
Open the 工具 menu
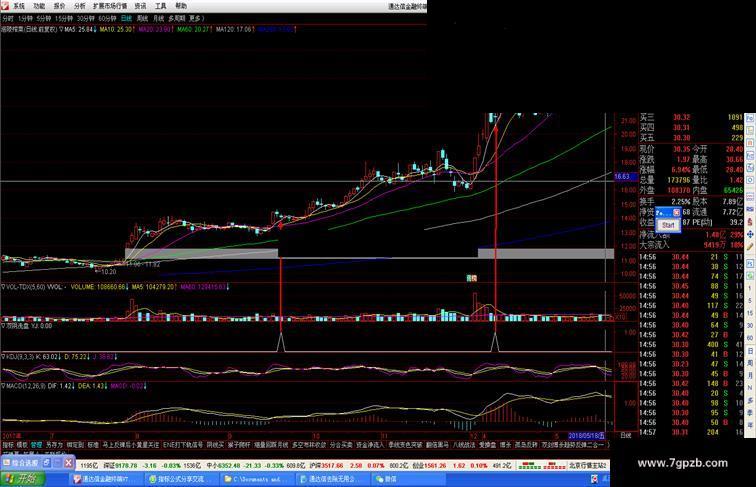click(161, 6)
